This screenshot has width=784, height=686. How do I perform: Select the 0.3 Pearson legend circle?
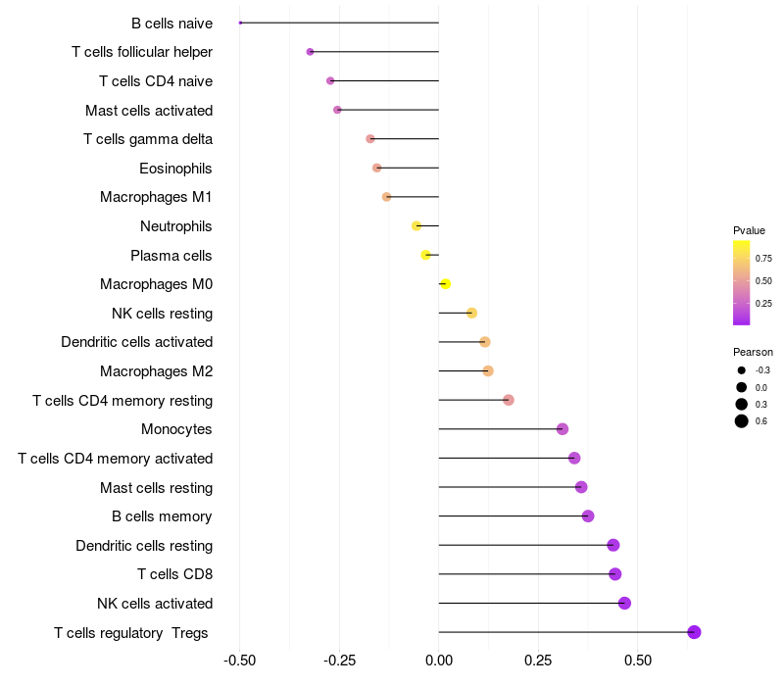pyautogui.click(x=741, y=404)
